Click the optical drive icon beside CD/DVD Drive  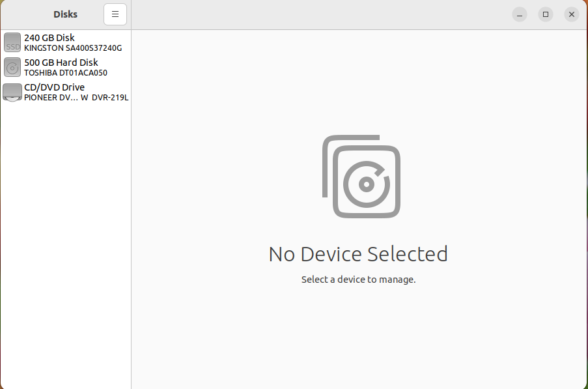point(12,93)
